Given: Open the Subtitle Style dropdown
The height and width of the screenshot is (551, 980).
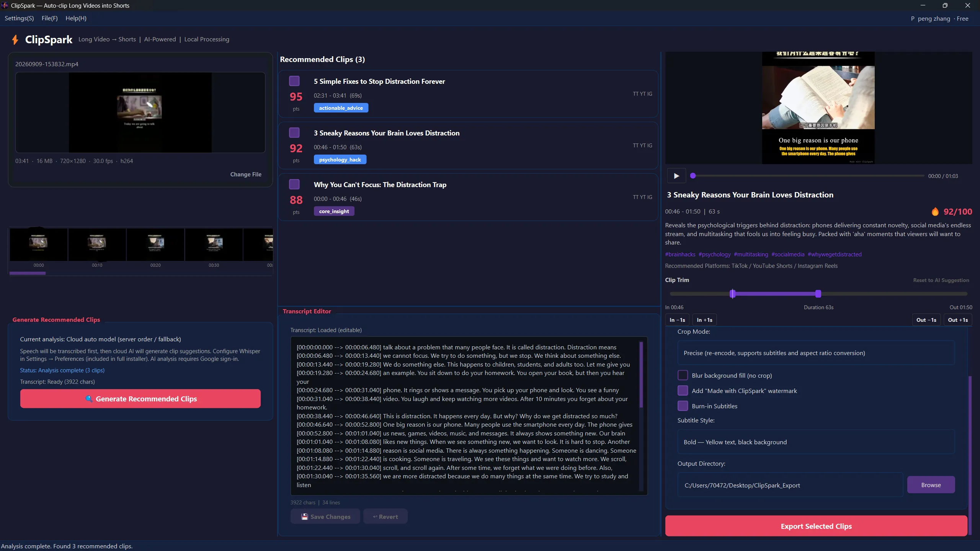Looking at the screenshot, I should point(816,442).
